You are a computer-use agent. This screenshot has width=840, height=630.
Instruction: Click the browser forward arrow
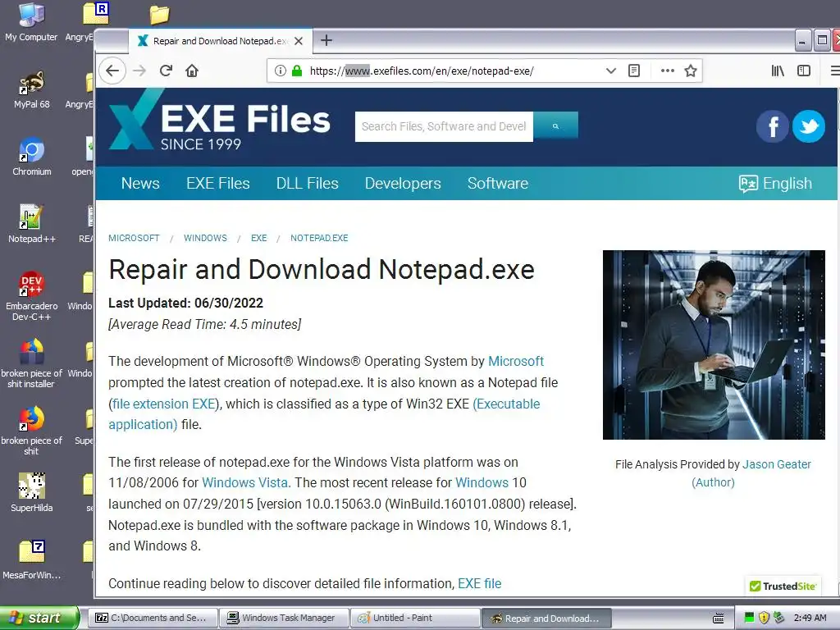(x=139, y=71)
